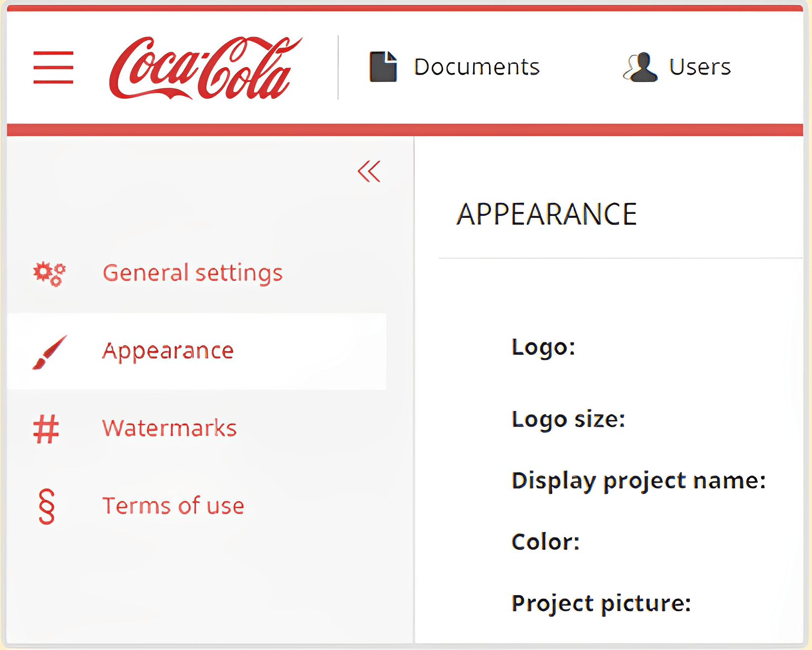Click the Appearance paintbrush icon

point(49,352)
